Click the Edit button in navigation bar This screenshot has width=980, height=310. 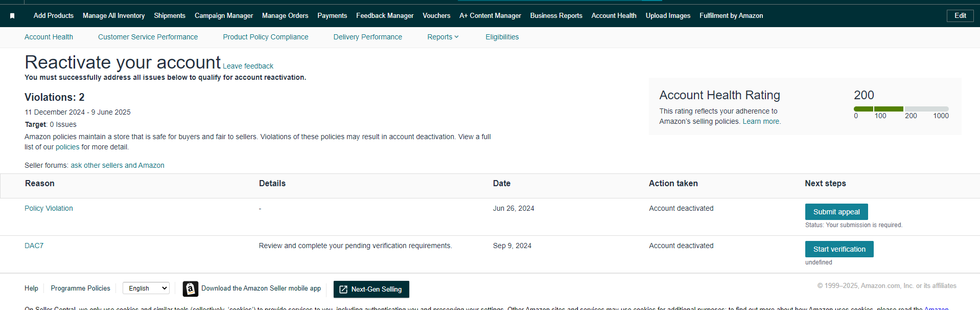click(x=960, y=16)
